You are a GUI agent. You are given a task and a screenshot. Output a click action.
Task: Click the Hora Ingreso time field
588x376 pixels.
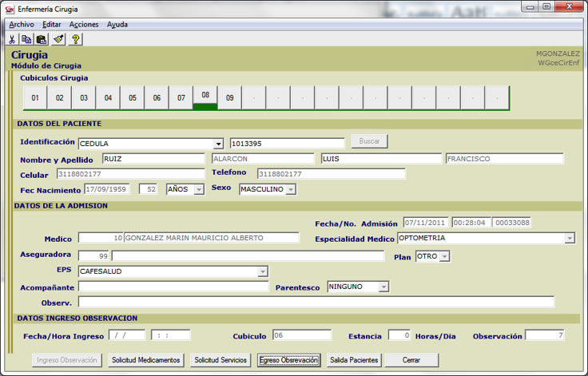pos(171,335)
